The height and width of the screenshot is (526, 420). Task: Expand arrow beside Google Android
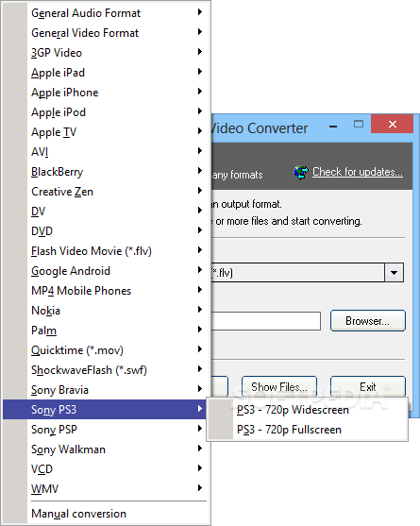[200, 269]
